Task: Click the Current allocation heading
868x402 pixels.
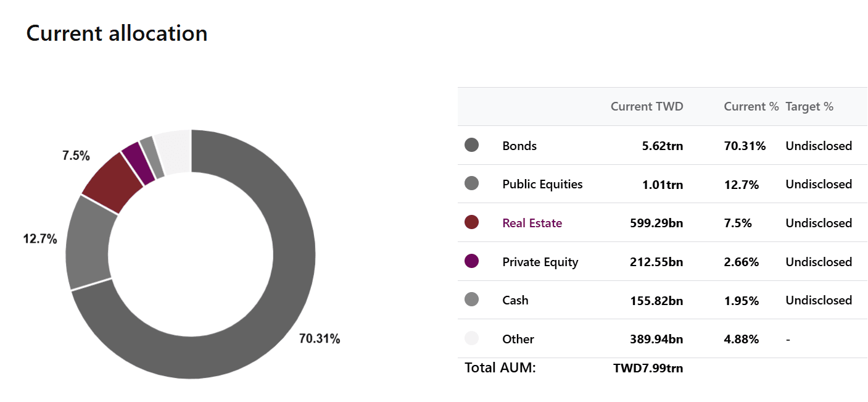Action: pyautogui.click(x=117, y=33)
